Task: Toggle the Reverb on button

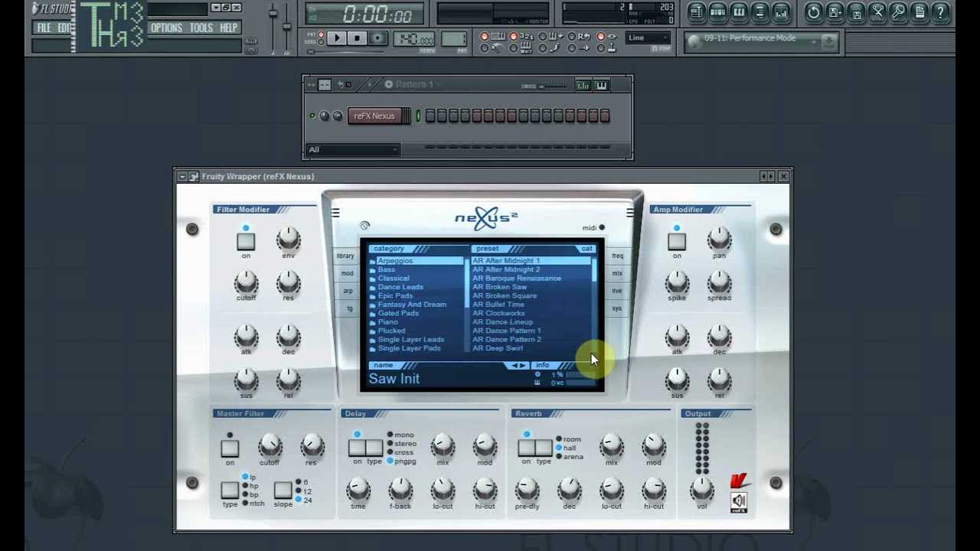Action: coord(526,448)
